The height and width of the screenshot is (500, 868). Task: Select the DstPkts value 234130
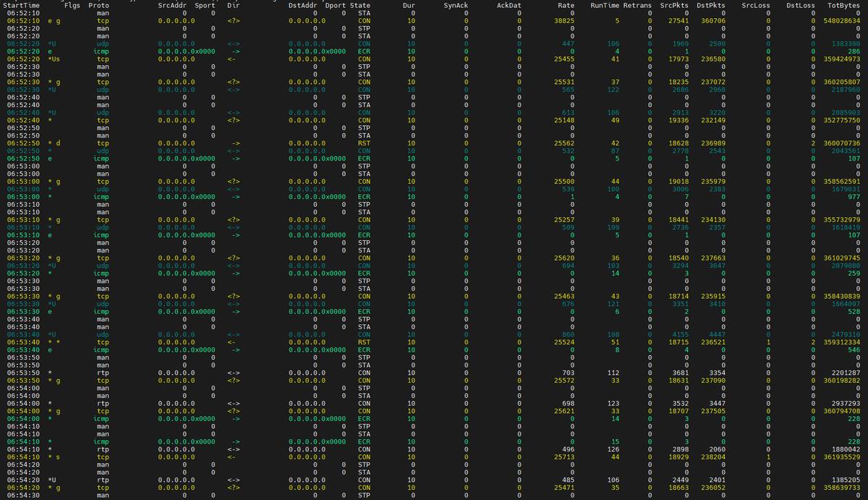tap(713, 219)
